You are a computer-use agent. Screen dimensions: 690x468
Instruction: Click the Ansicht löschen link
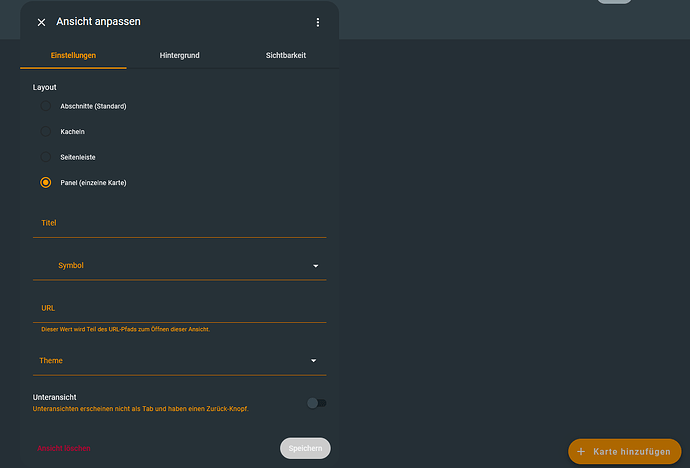pyautogui.click(x=64, y=449)
